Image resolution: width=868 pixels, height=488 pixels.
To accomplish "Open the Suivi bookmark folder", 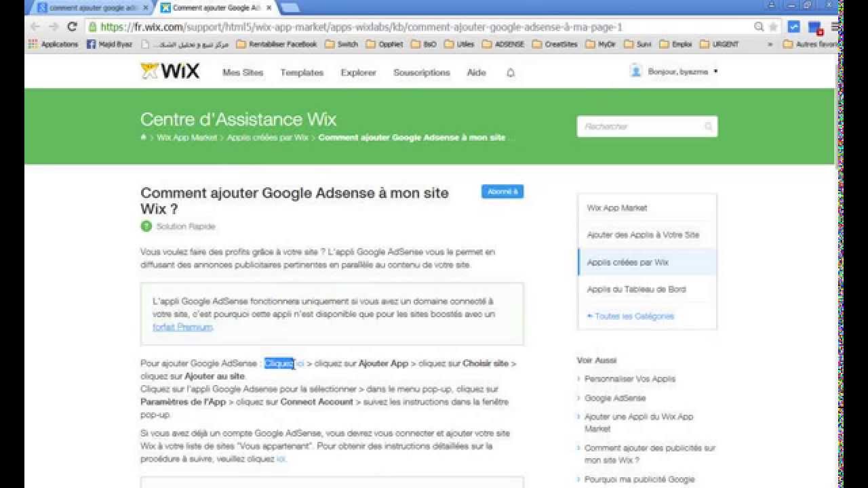I will tap(638, 44).
